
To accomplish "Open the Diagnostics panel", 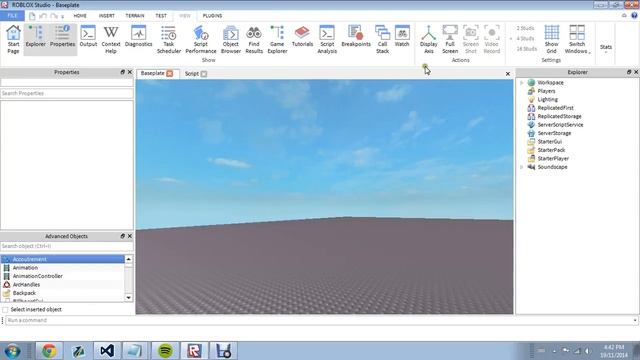I will (x=138, y=36).
